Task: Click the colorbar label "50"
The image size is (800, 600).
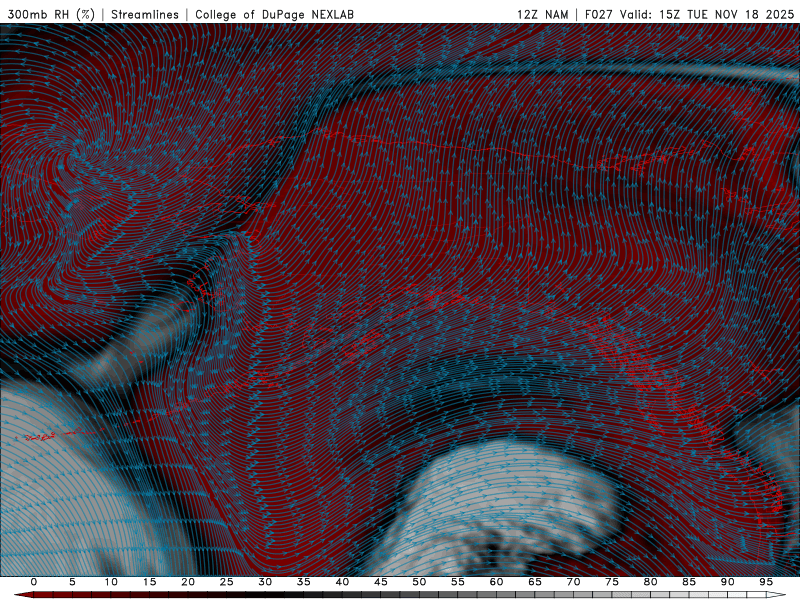Action: [419, 582]
